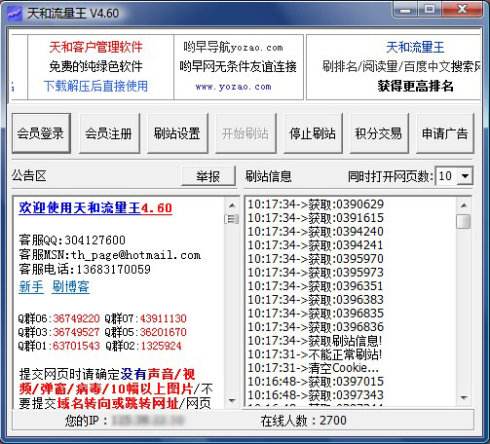Select log entry 获取:0396351

(x=316, y=286)
